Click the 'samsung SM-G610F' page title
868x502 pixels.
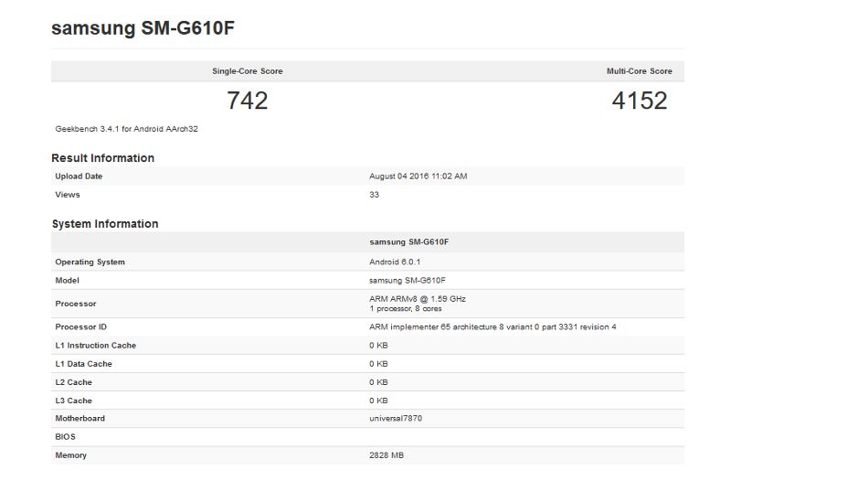click(x=143, y=27)
